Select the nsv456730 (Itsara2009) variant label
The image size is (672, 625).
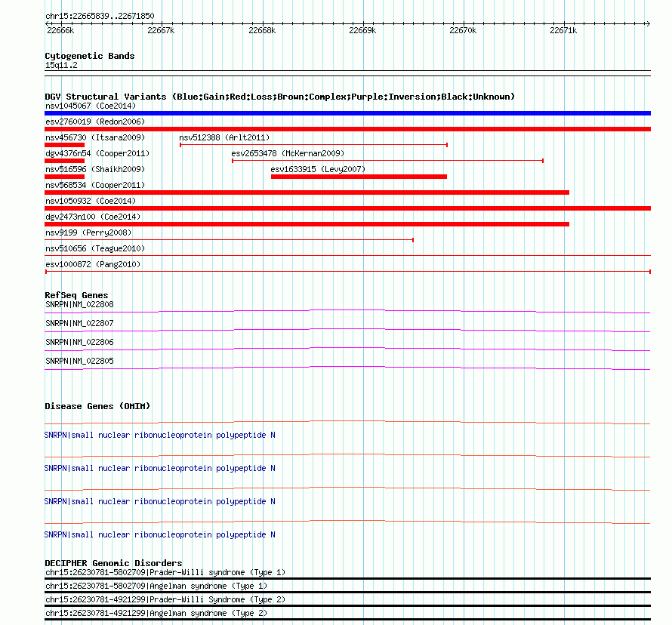point(95,137)
